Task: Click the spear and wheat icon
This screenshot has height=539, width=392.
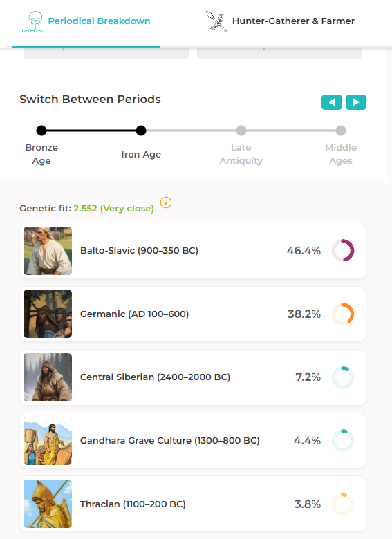Action: click(216, 21)
